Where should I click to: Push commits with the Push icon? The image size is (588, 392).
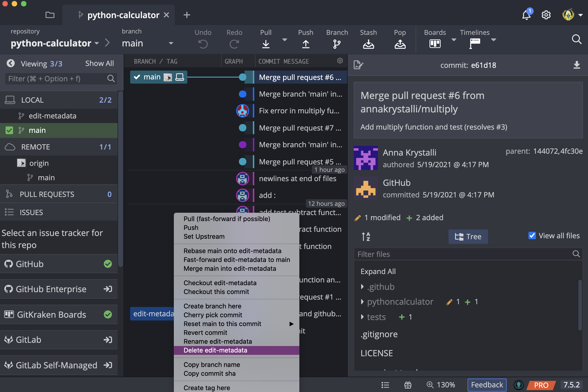306,44
